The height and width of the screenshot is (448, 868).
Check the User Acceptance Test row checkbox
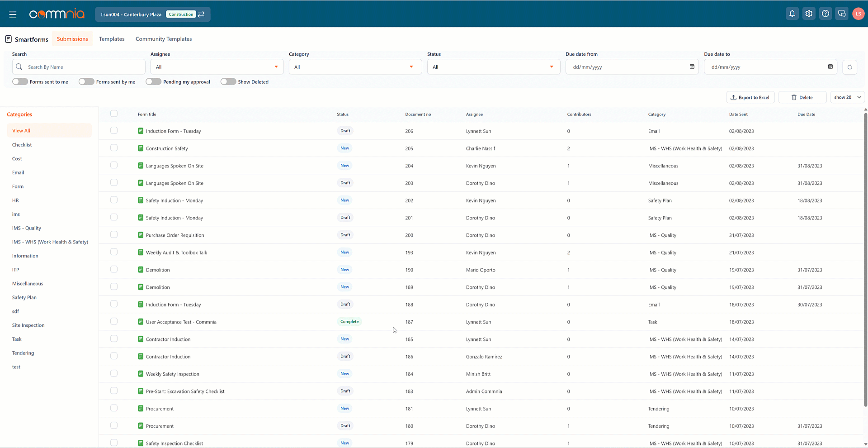click(x=114, y=321)
